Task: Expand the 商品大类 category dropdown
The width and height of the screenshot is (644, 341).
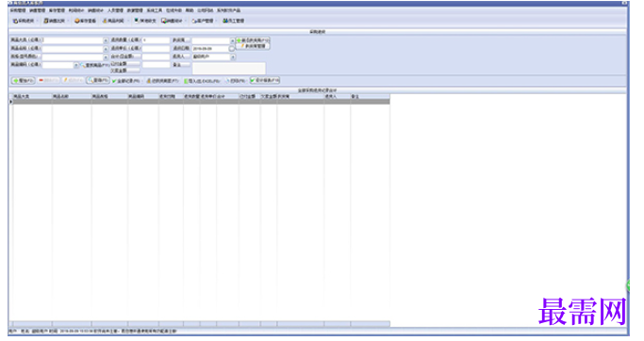Action: pyautogui.click(x=106, y=41)
